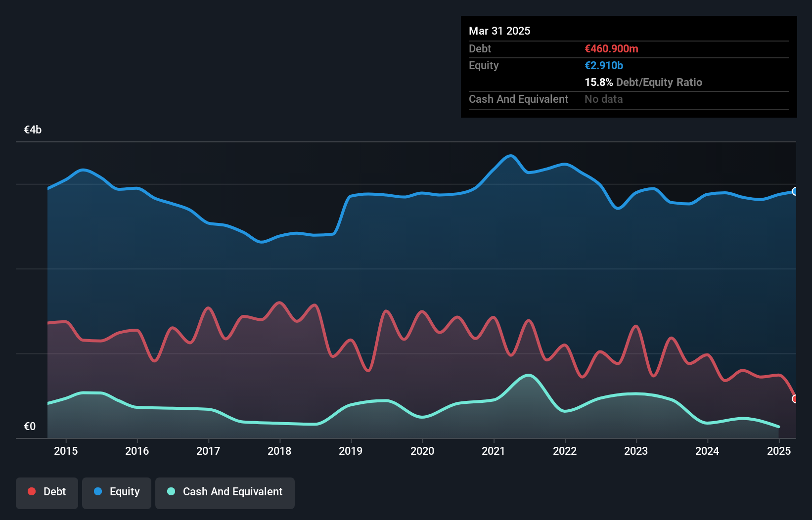Select the 2020 year label on the axis
This screenshot has height=520, width=812.
422,451
